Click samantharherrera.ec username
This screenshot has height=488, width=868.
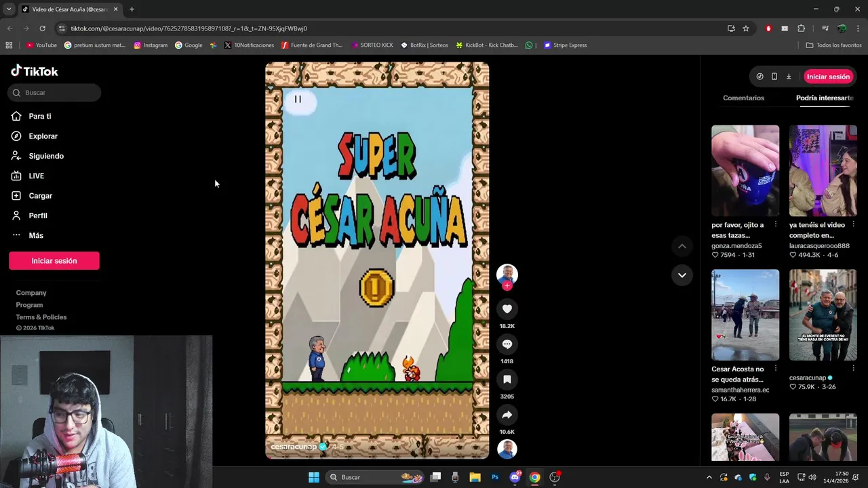click(x=741, y=390)
